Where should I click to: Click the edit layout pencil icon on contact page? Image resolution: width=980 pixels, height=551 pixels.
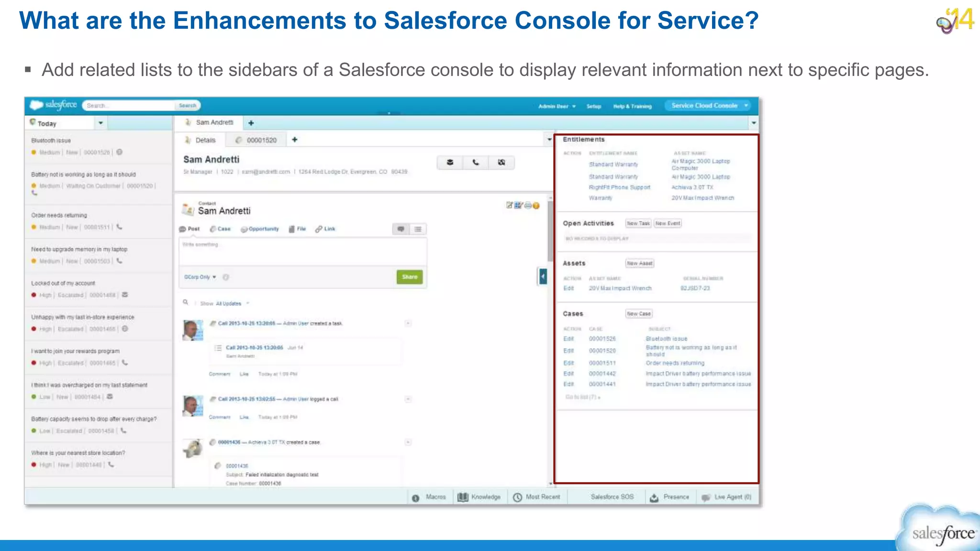coord(510,205)
